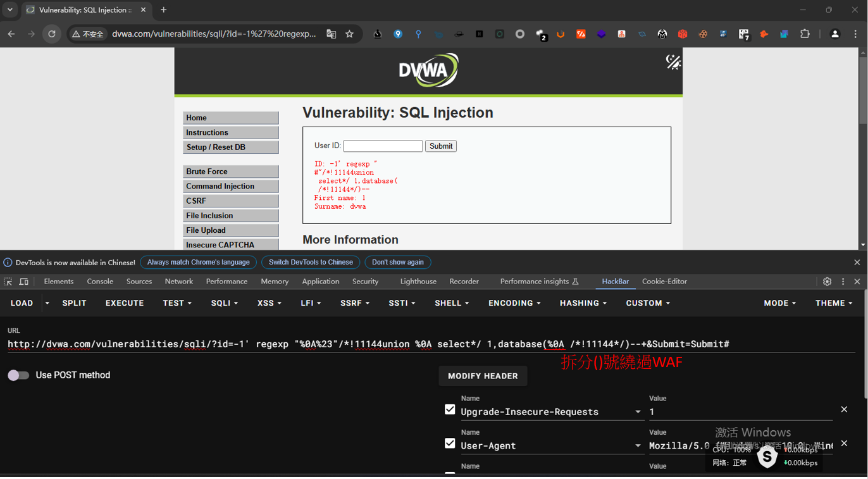Viewport: 868px width, 479px height.
Task: Open the SHELL dropdown in HackBar
Action: [452, 303]
